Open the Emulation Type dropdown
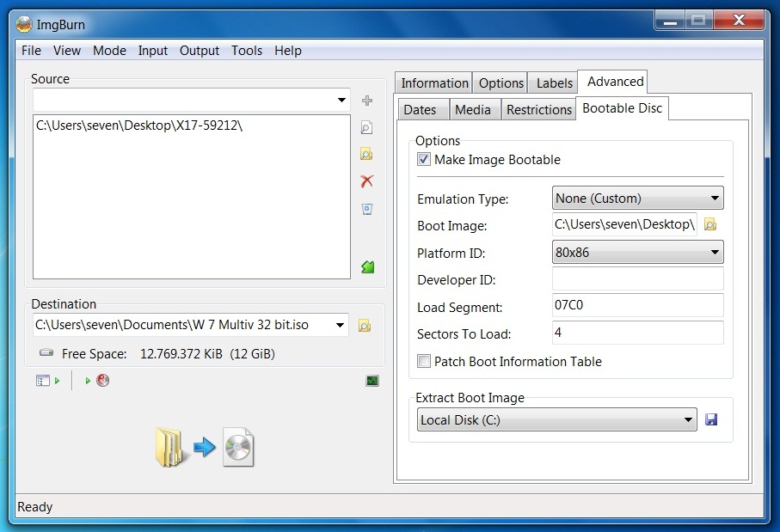The height and width of the screenshot is (532, 780). 638,198
